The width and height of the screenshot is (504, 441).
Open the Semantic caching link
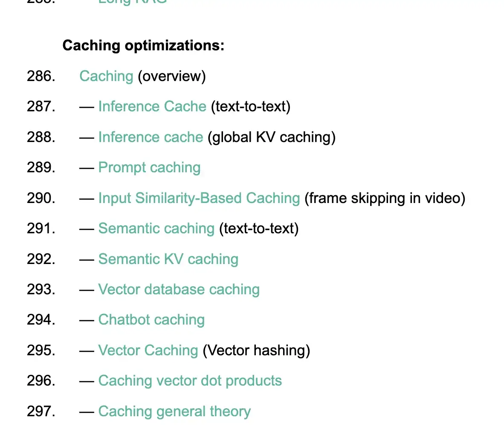coord(156,229)
